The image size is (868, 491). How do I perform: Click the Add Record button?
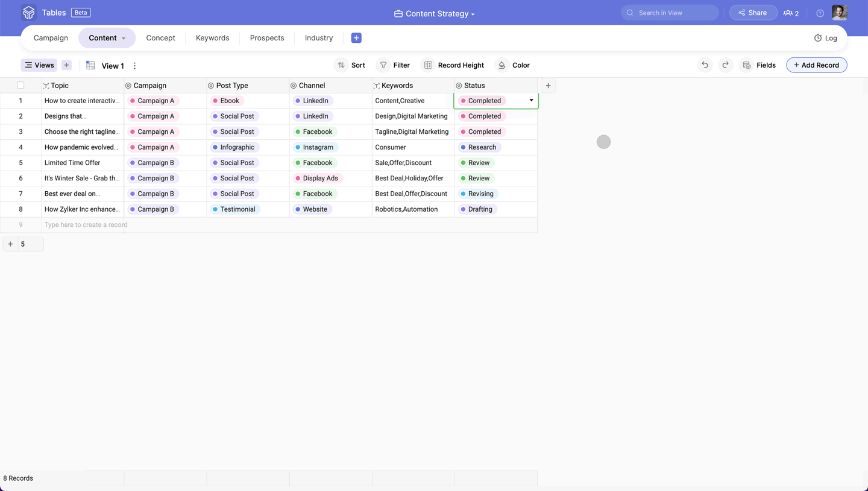click(816, 65)
